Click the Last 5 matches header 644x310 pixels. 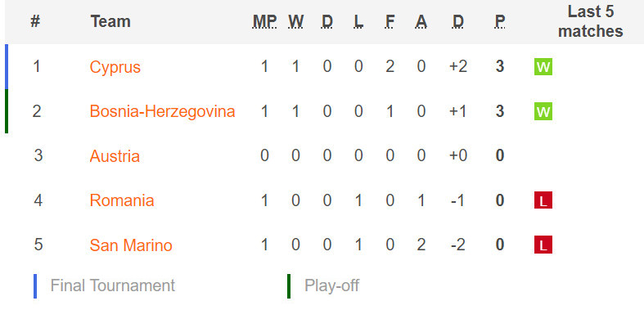(x=591, y=21)
